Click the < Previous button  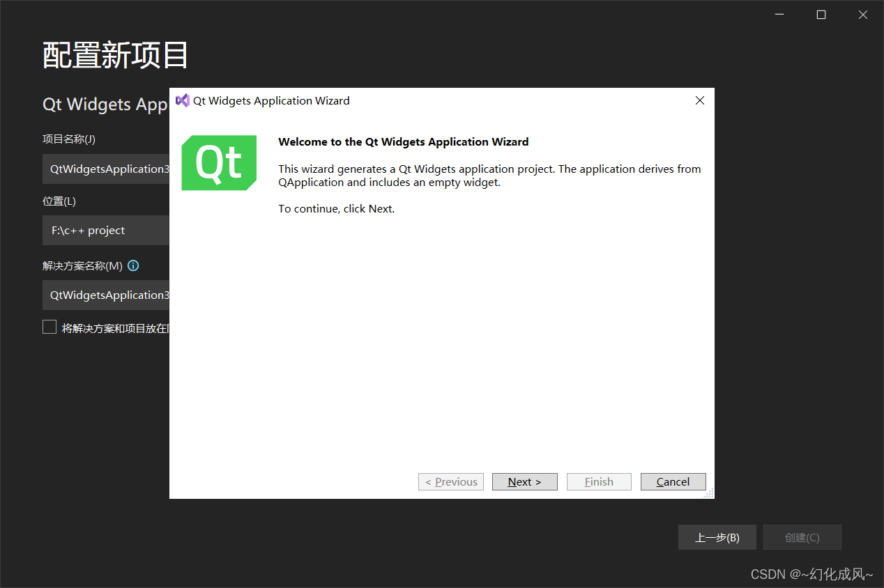point(451,482)
